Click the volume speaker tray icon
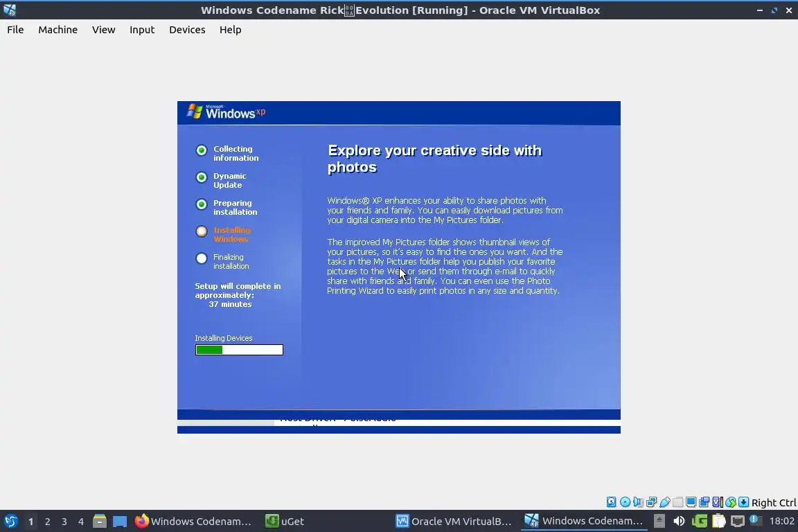This screenshot has height=532, width=798. (679, 521)
